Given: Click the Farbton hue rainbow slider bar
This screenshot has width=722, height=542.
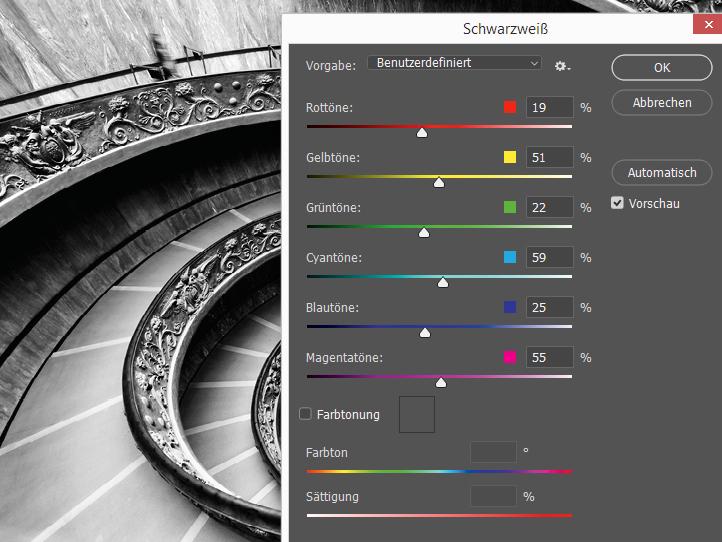Looking at the screenshot, I should (x=439, y=472).
